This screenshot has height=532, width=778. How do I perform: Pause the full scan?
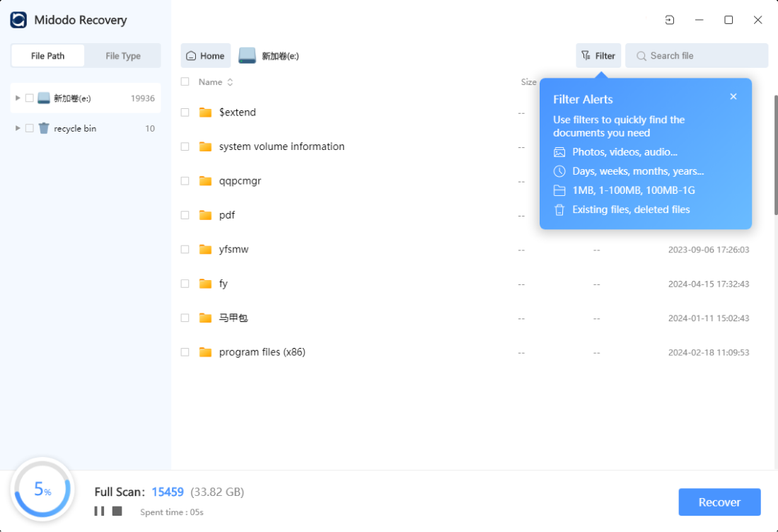(x=99, y=511)
